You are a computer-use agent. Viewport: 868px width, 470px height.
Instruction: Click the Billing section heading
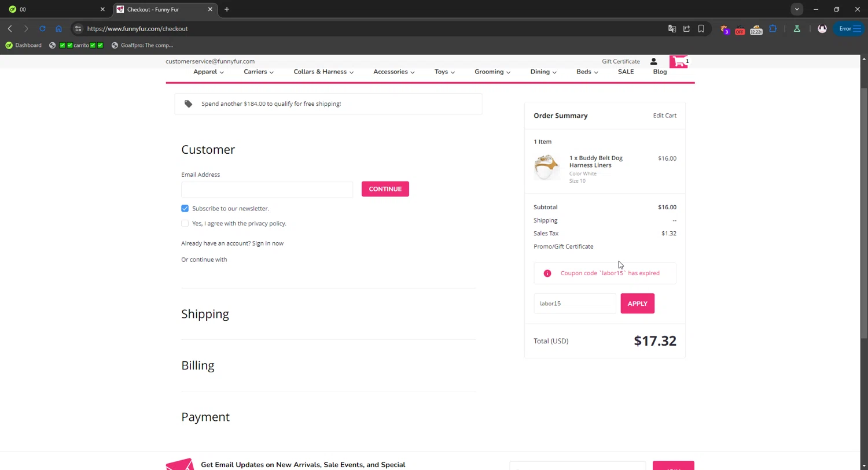(198, 365)
